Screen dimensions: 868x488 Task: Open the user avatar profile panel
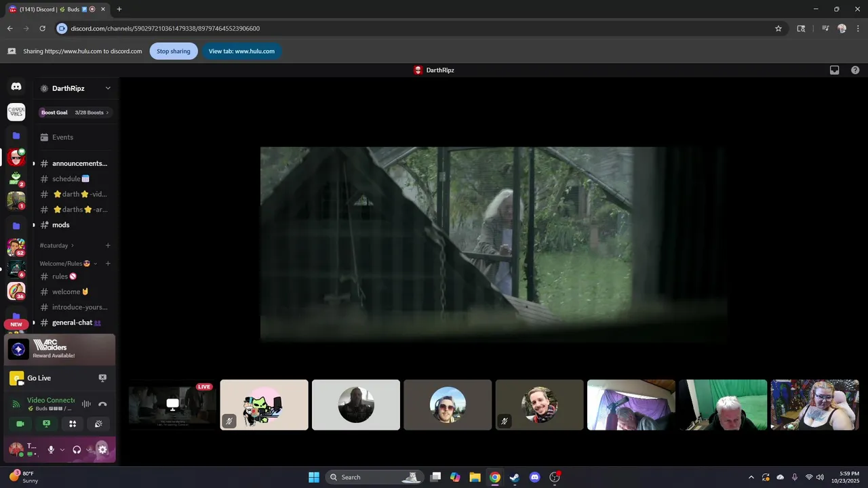click(16, 449)
